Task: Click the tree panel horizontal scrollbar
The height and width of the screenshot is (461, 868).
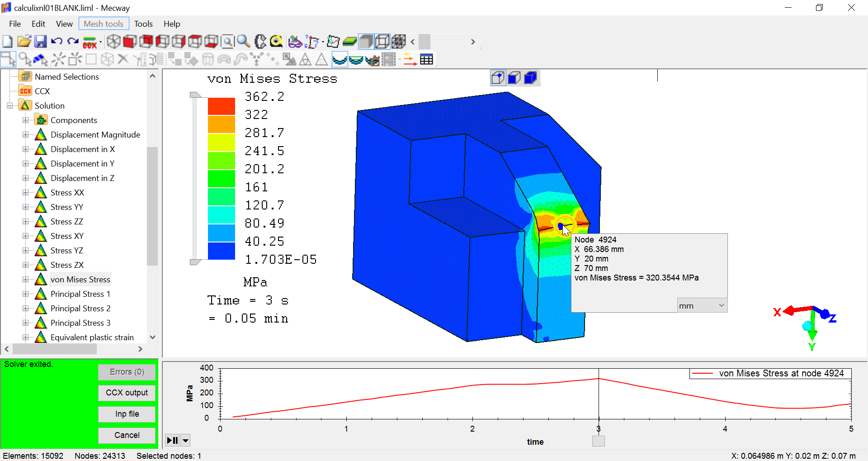Action: coord(55,349)
